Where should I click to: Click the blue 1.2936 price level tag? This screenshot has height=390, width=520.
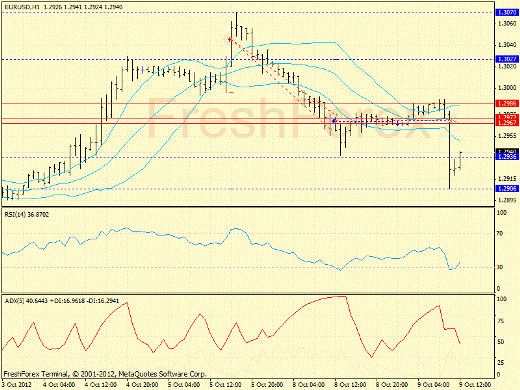click(507, 157)
